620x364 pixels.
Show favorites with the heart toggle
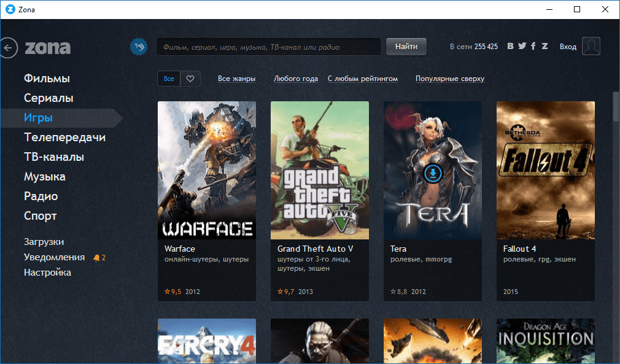190,79
